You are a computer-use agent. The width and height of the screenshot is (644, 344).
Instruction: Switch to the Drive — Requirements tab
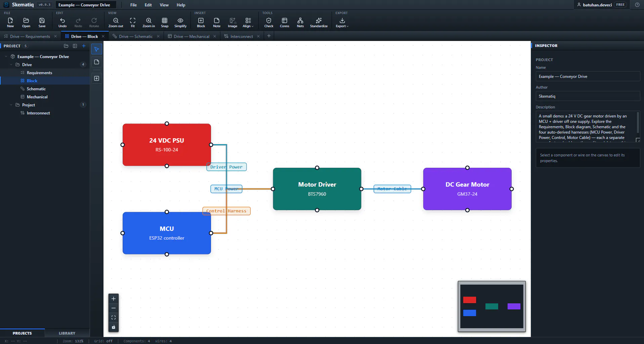[x=30, y=36]
